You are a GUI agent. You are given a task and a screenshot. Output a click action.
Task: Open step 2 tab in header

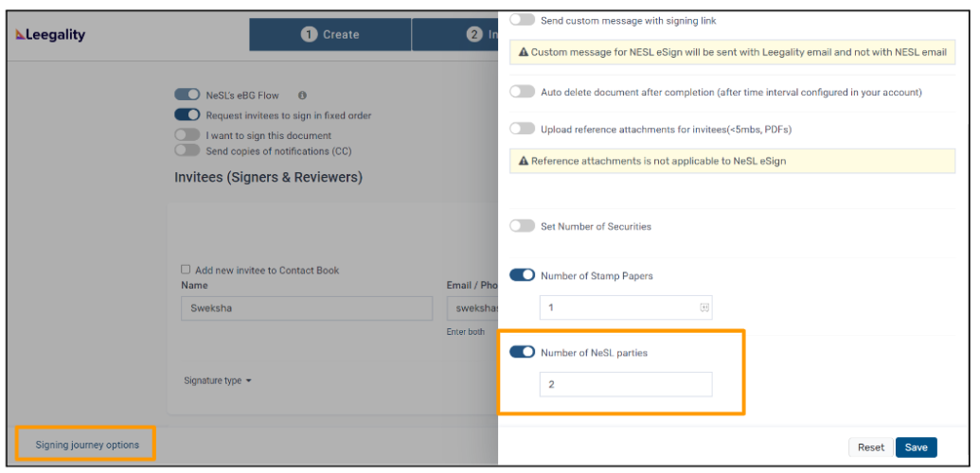pos(454,34)
